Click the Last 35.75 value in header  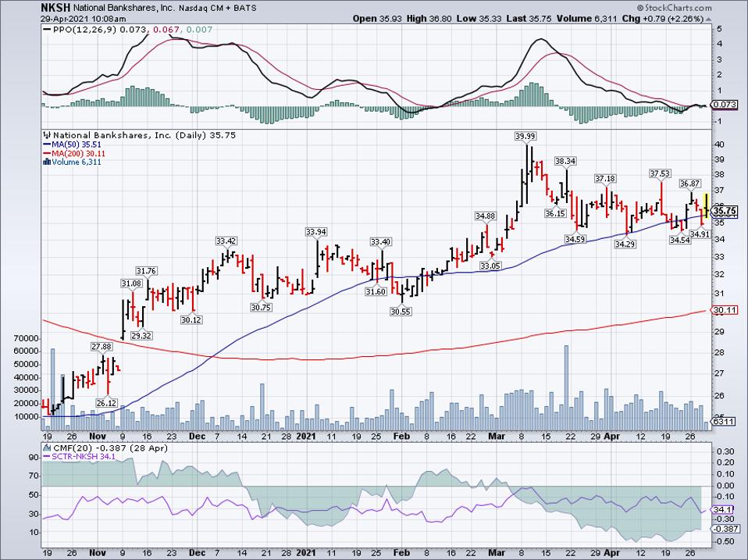pyautogui.click(x=529, y=19)
